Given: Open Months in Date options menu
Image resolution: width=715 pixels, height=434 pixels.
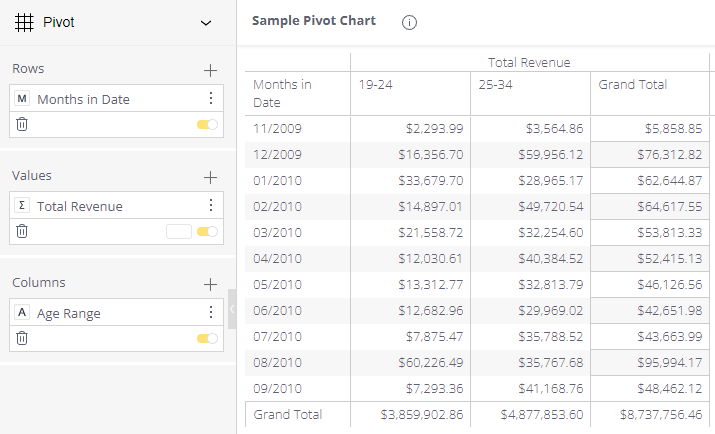Looking at the screenshot, I should [210, 99].
